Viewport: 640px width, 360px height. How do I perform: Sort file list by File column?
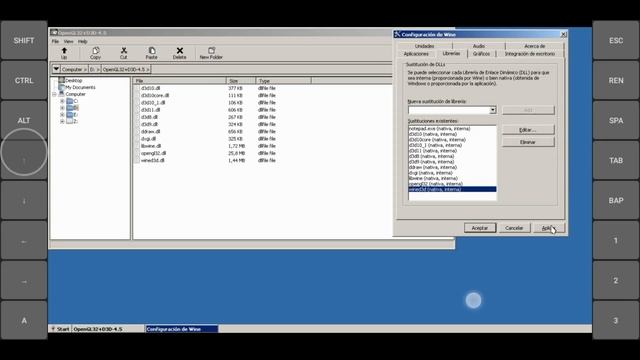180,81
